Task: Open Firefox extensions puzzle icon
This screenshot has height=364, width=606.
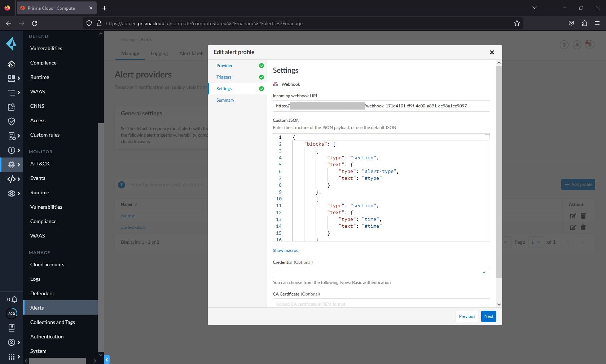Action: point(584,23)
